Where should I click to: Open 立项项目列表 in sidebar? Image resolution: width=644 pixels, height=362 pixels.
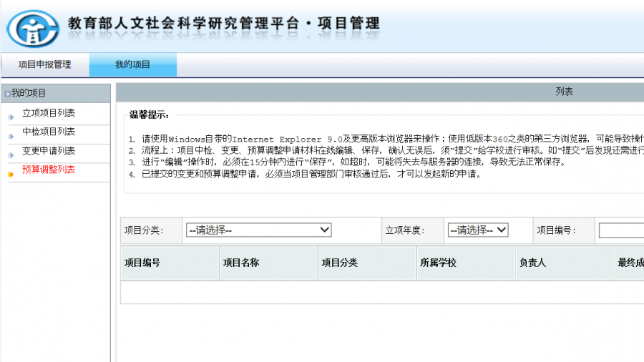coord(49,113)
